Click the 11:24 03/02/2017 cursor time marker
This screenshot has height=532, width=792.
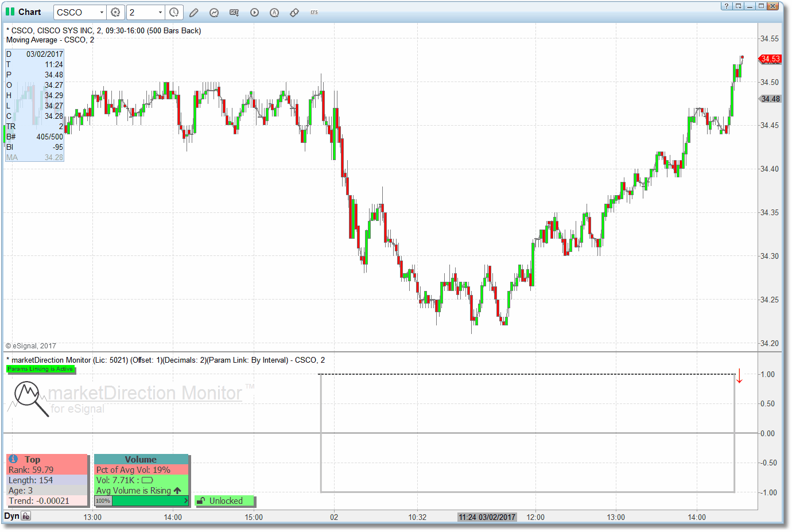tap(487, 517)
